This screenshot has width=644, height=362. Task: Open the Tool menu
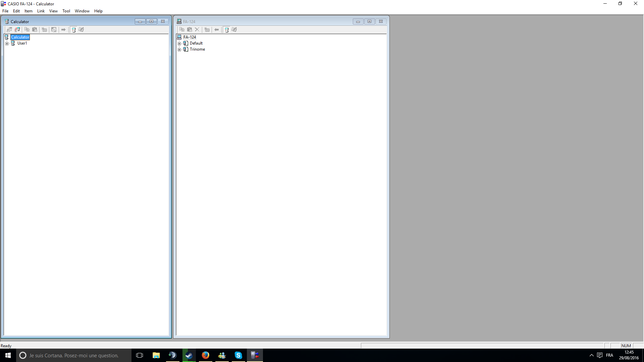66,11
